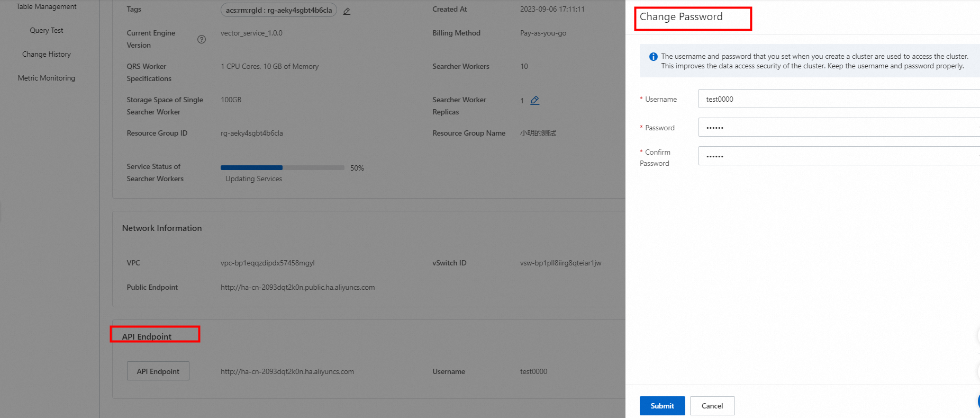
Task: Click the 'Updating Services' status text
Action: pos(254,179)
